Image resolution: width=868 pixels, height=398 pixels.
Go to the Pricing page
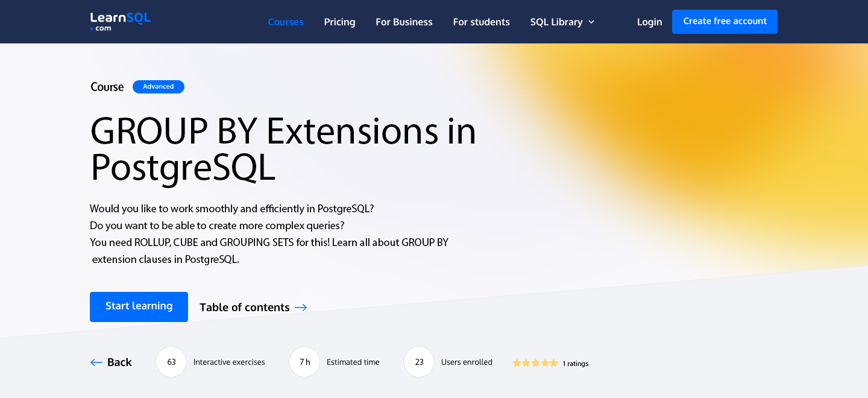[339, 22]
